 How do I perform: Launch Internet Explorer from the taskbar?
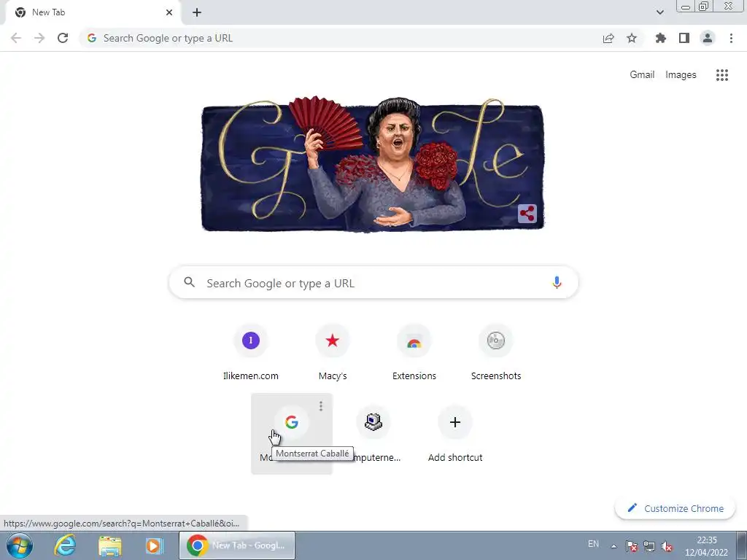coord(65,545)
